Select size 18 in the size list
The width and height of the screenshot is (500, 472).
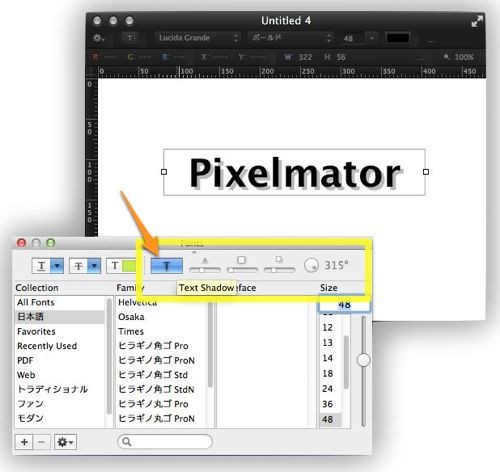(330, 374)
